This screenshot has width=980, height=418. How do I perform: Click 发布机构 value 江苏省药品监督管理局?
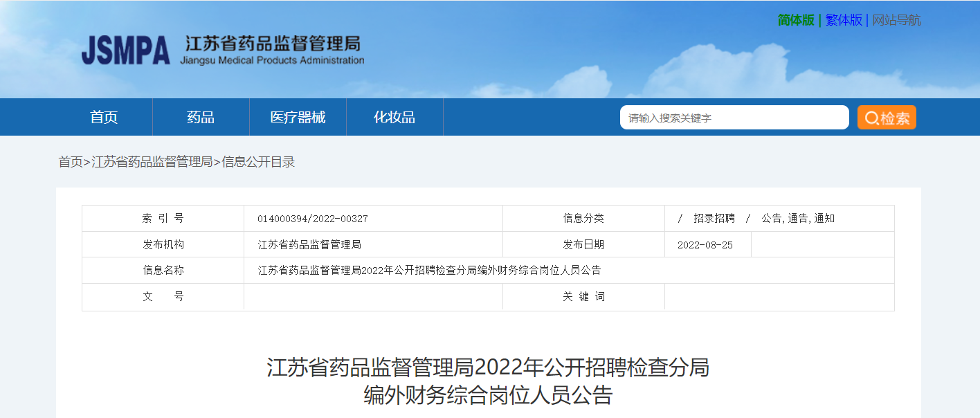(309, 245)
